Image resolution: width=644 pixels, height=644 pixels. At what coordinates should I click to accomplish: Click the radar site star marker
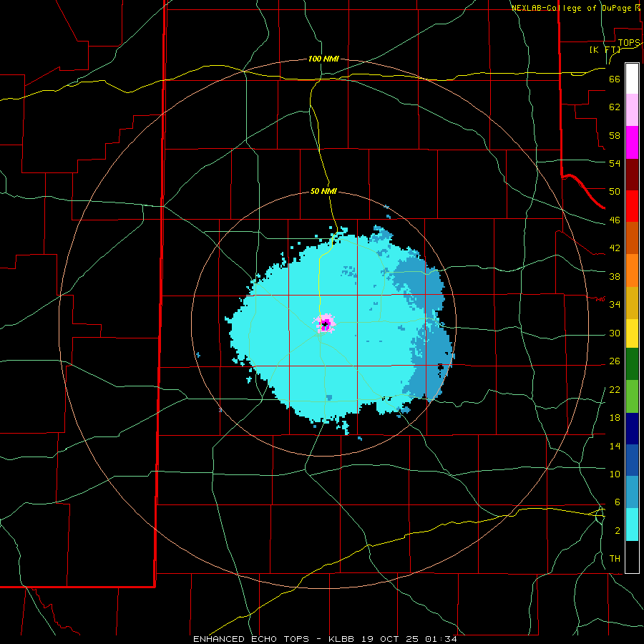(x=325, y=324)
